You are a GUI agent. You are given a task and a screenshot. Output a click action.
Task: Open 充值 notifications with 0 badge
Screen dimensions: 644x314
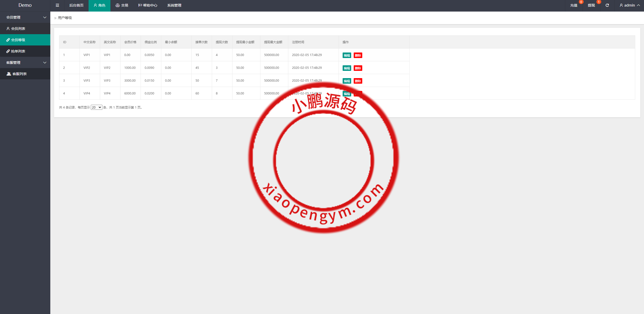tap(574, 5)
